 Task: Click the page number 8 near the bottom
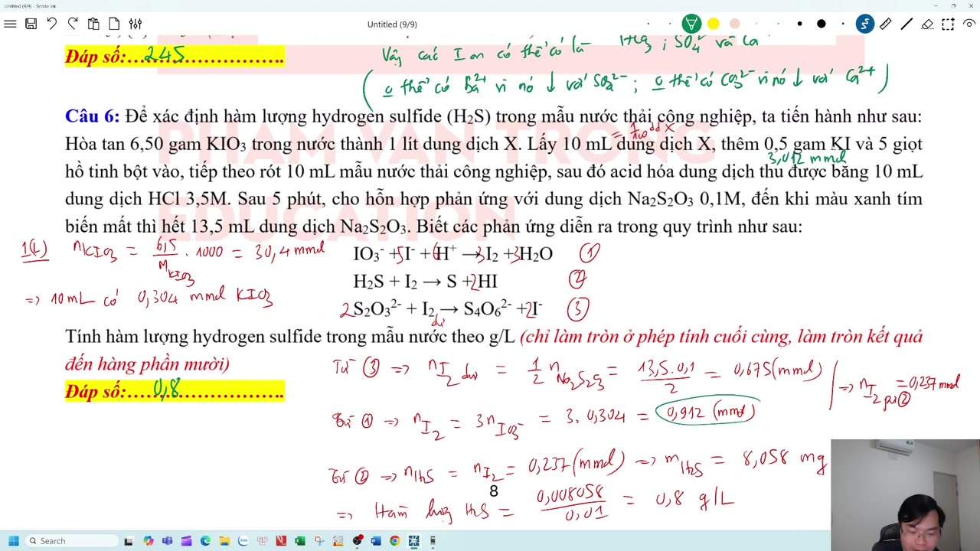494,491
